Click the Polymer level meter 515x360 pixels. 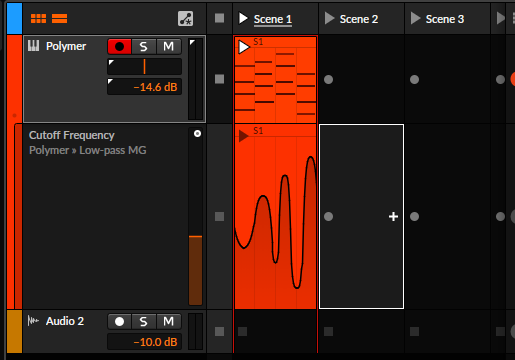196,79
